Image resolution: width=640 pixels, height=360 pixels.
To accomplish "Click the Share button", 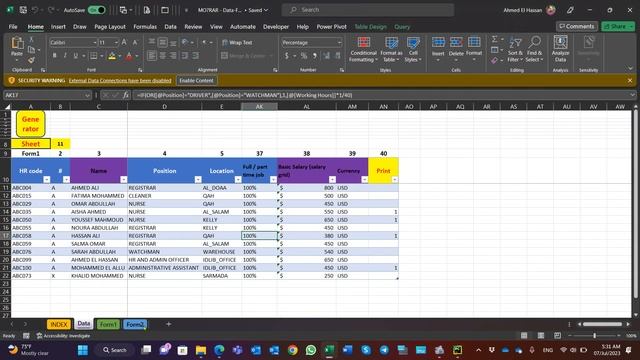I will [x=617, y=26].
